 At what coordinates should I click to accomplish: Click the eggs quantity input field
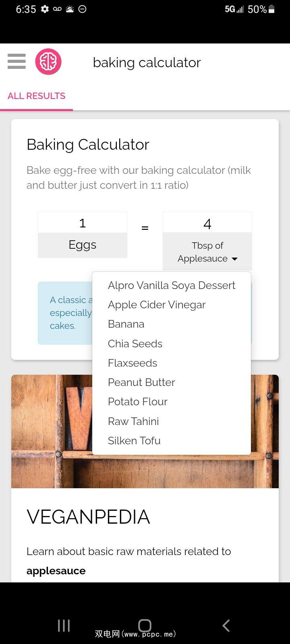pyautogui.click(x=83, y=223)
